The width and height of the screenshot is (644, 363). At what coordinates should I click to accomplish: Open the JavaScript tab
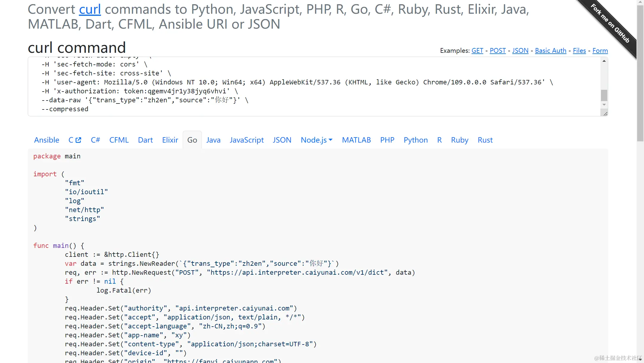247,140
